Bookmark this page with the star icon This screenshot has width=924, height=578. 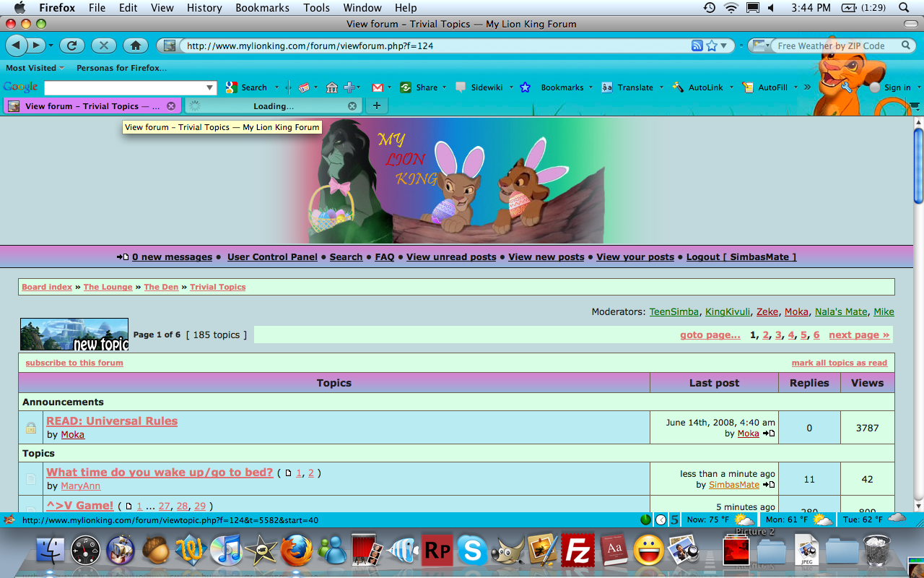click(x=712, y=46)
